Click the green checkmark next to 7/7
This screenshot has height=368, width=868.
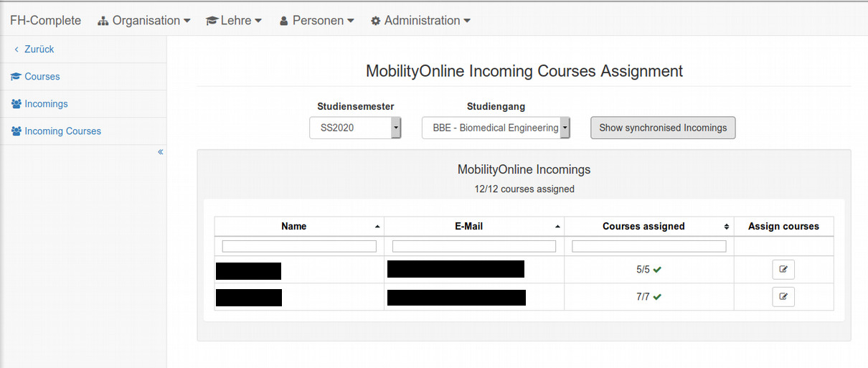657,297
